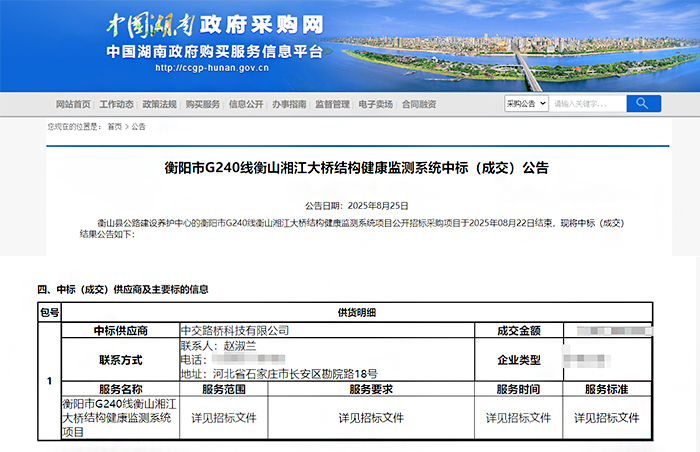Select the contact person 赵淑兰 line
The height and width of the screenshot is (452, 700).
coord(218,346)
